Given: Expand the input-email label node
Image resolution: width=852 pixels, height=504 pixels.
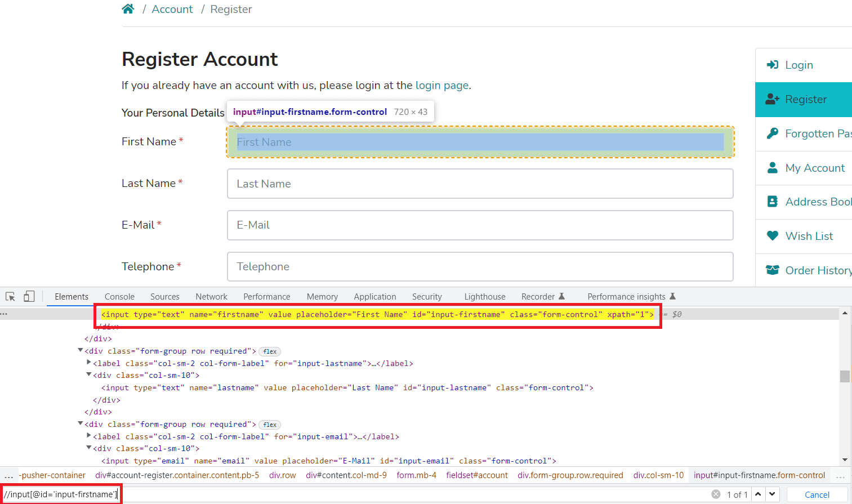Looking at the screenshot, I should click(88, 436).
